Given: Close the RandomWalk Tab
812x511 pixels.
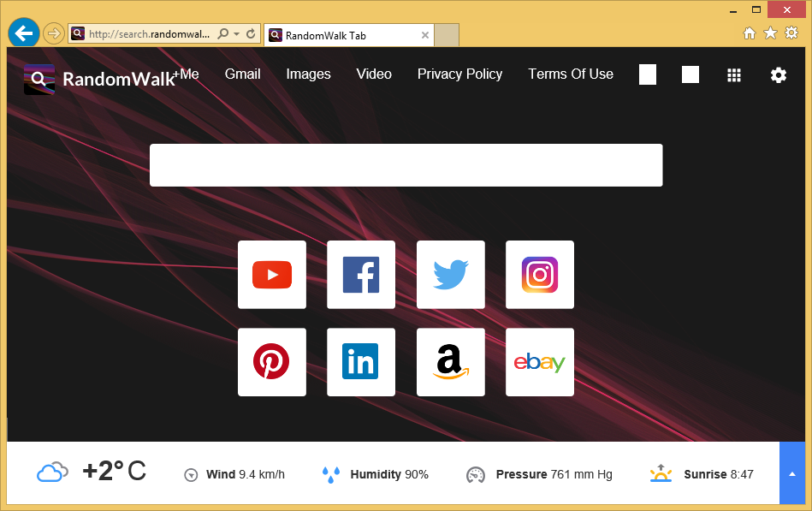Looking at the screenshot, I should [x=425, y=35].
